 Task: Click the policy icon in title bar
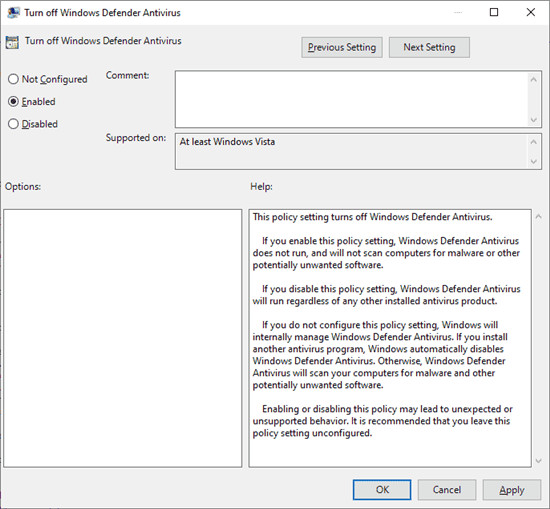click(13, 13)
